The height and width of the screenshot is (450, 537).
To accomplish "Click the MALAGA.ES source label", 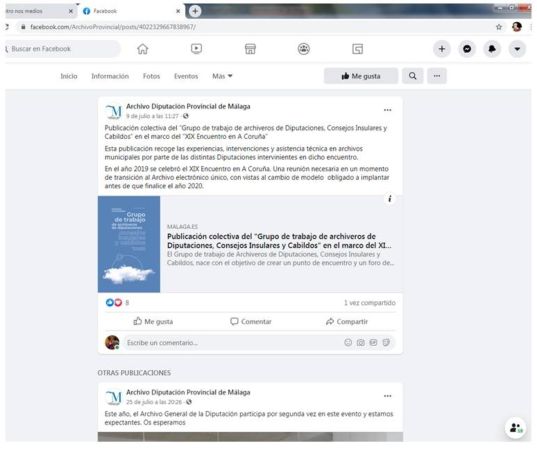I will click(x=182, y=227).
